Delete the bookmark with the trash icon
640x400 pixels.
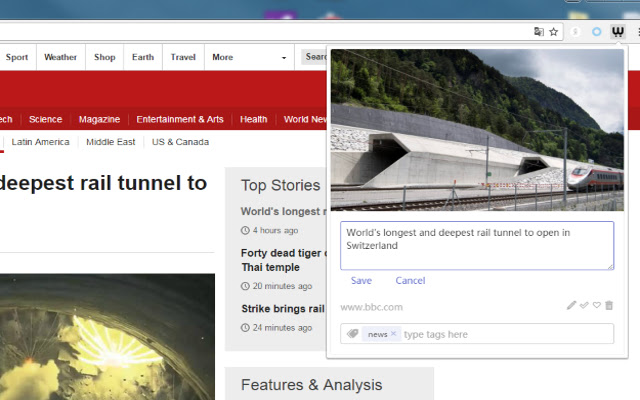click(609, 305)
